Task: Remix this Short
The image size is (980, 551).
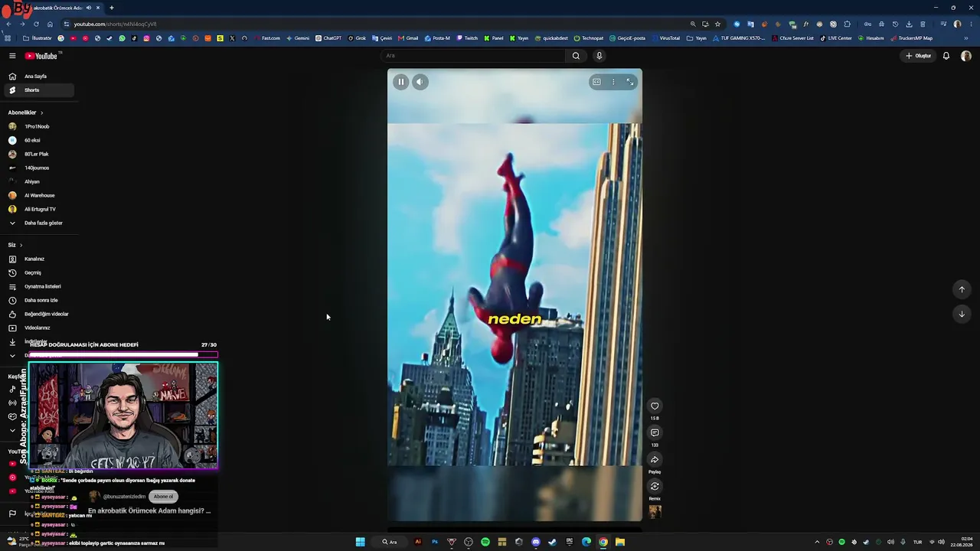Action: 655,486
